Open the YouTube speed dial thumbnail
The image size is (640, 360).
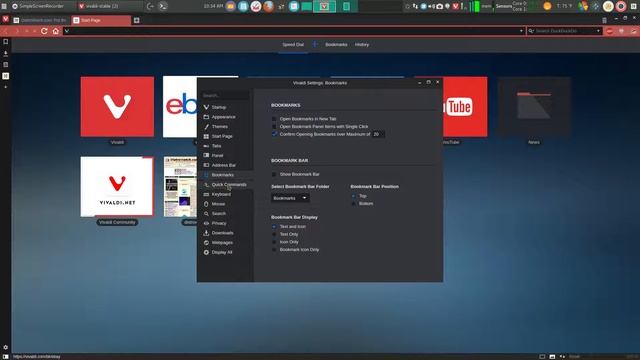465,107
